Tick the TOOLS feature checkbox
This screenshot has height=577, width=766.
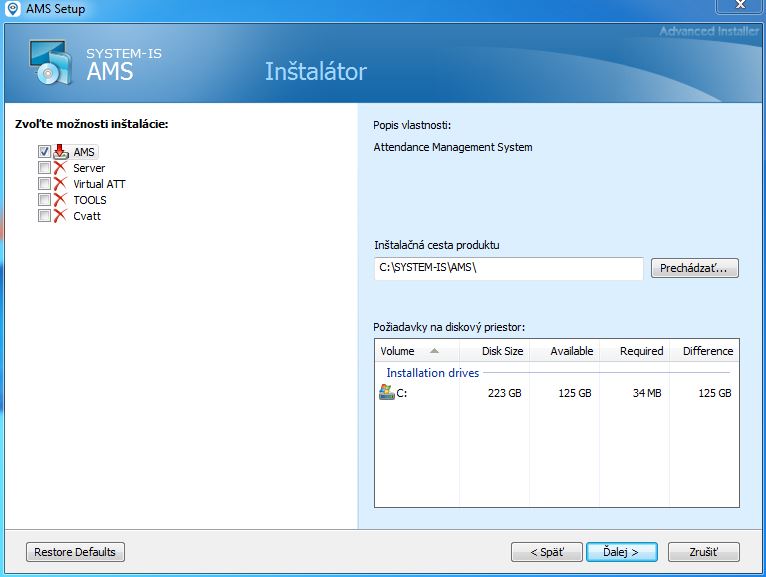point(44,200)
